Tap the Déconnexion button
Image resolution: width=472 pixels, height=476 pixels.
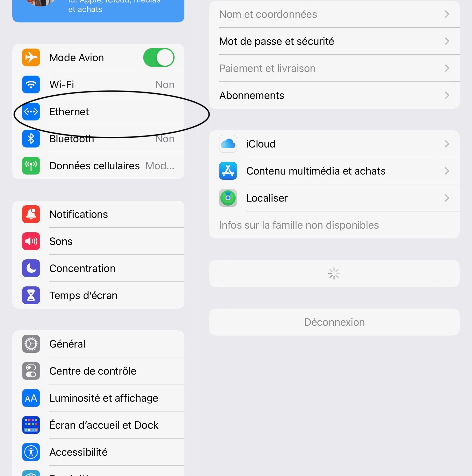click(334, 322)
